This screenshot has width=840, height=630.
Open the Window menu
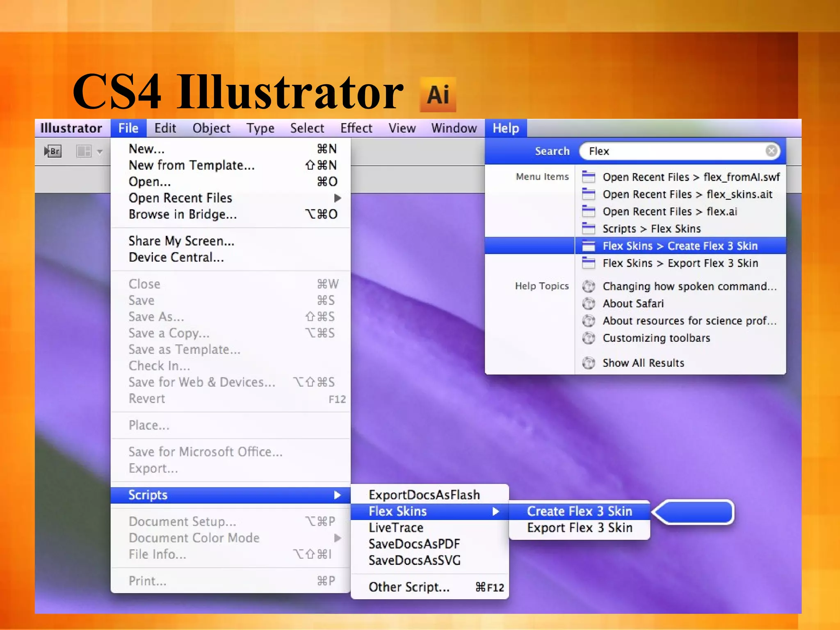[454, 128]
